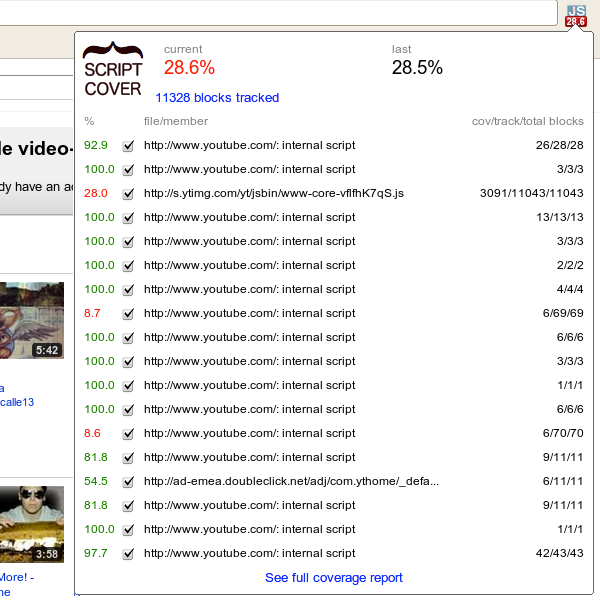Click the 26/28/28 blocks value
This screenshot has width=600, height=601.
559,145
